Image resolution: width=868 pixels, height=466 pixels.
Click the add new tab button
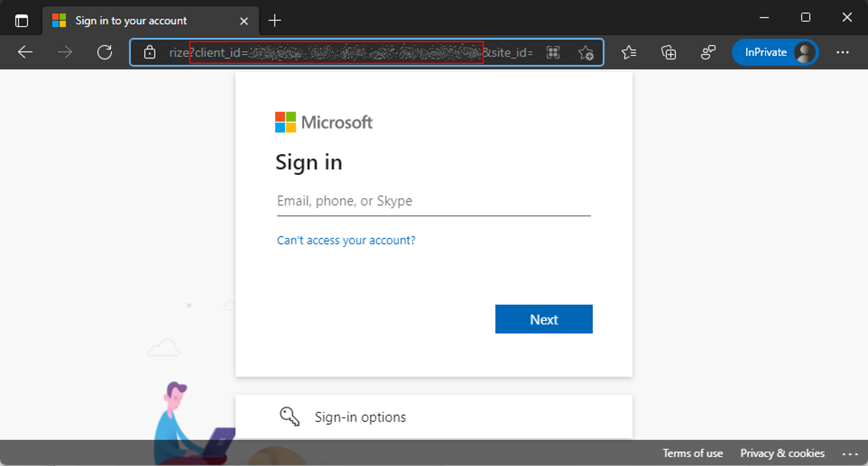coord(274,20)
